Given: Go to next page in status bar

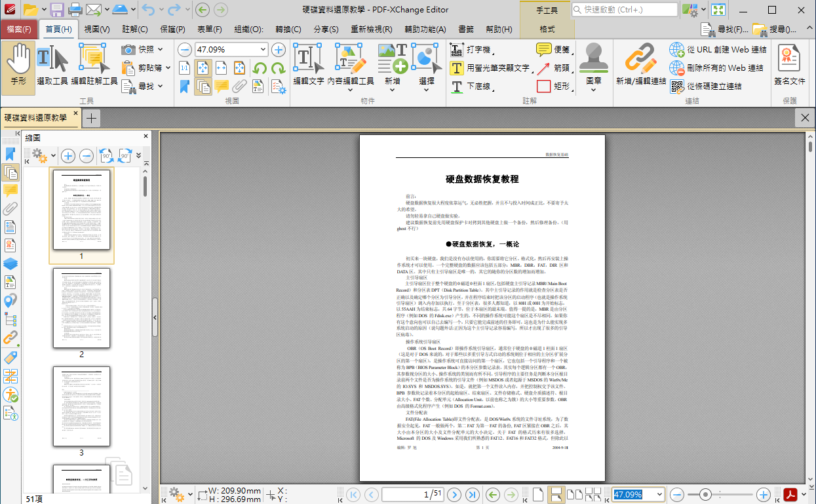Looking at the screenshot, I should click(x=454, y=495).
